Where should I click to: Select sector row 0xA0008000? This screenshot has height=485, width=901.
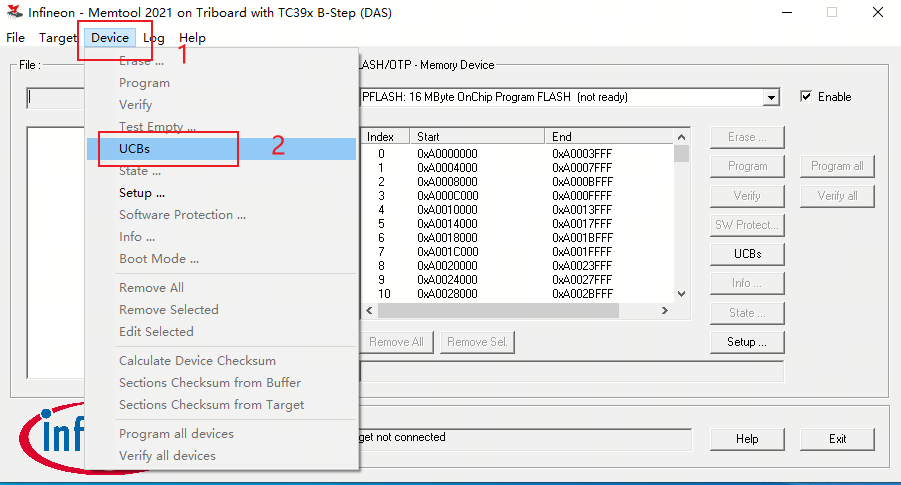coord(517,182)
